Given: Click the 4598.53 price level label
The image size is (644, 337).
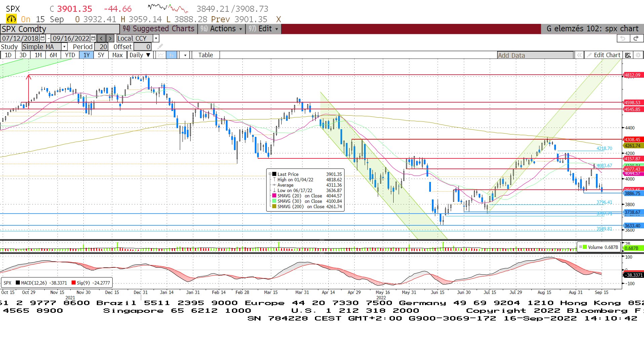Looking at the screenshot, I should click(633, 103).
